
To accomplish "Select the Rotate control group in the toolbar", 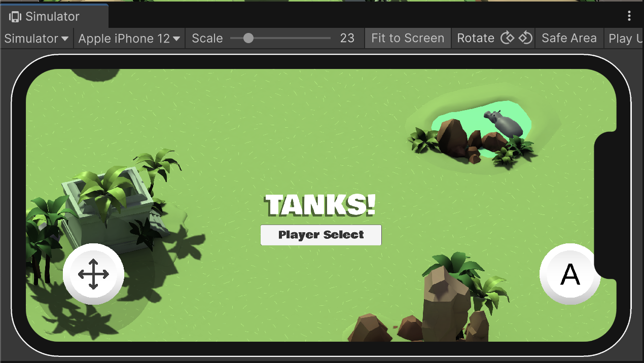I will [x=476, y=38].
